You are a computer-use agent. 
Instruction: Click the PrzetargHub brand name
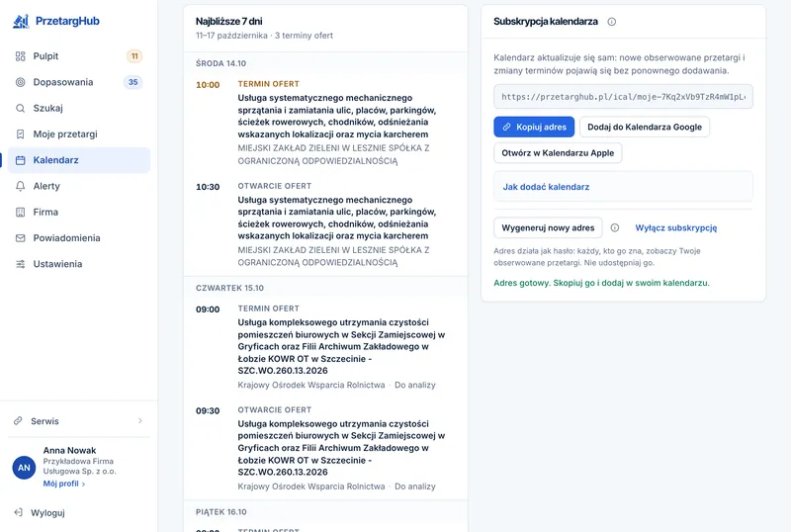pos(67,21)
